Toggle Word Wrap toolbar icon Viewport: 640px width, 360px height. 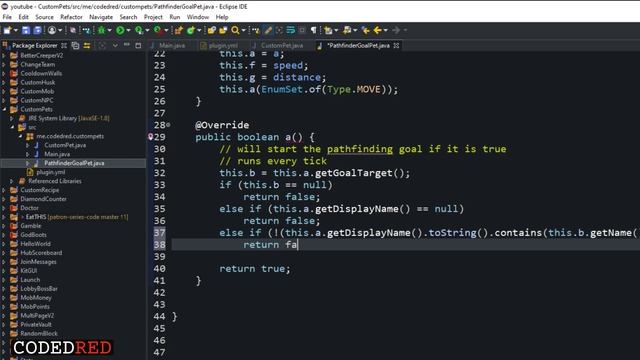tap(290, 30)
